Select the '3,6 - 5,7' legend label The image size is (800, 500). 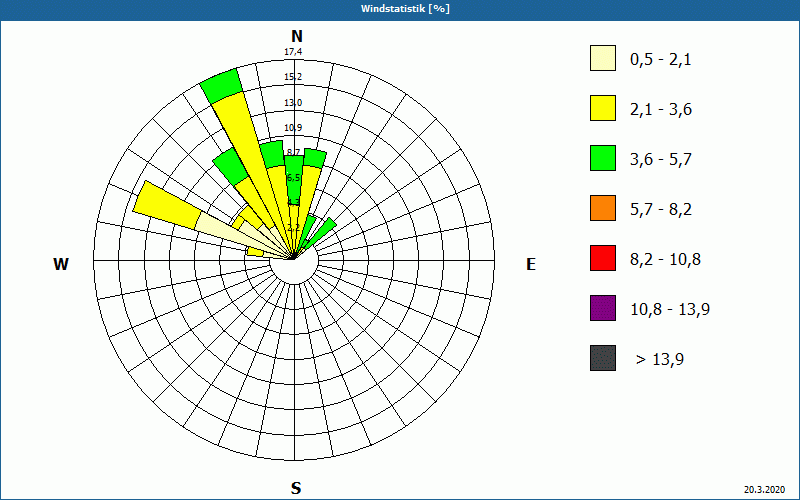pyautogui.click(x=661, y=160)
